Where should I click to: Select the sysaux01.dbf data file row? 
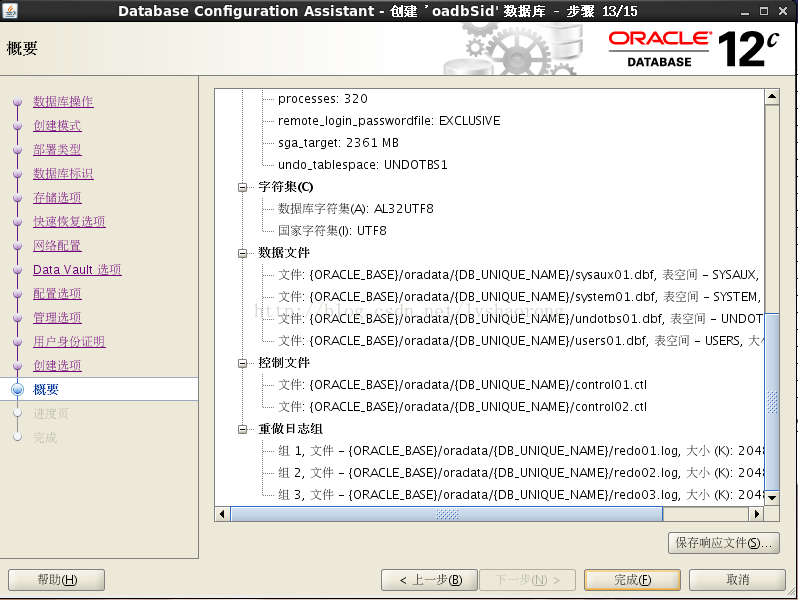click(x=520, y=275)
